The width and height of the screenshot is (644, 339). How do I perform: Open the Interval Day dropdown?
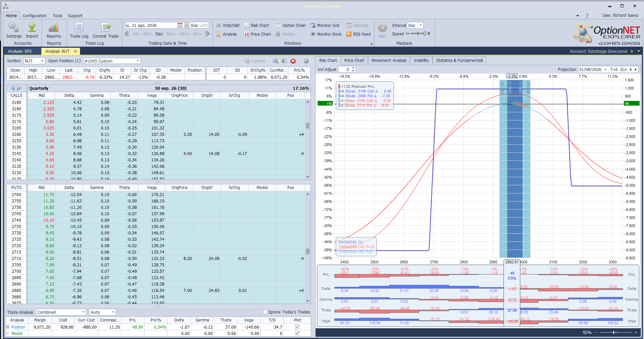point(415,25)
